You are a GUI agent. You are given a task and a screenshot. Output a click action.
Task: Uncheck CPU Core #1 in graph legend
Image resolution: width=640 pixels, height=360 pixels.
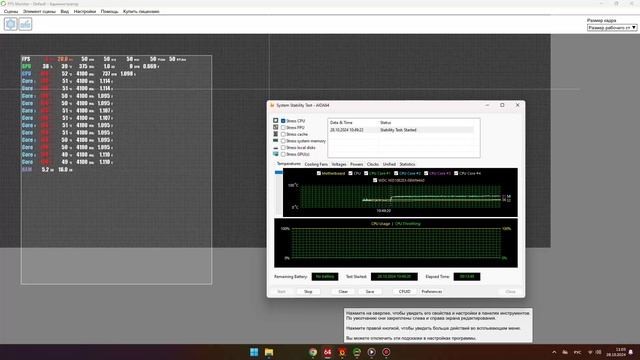tap(366, 173)
